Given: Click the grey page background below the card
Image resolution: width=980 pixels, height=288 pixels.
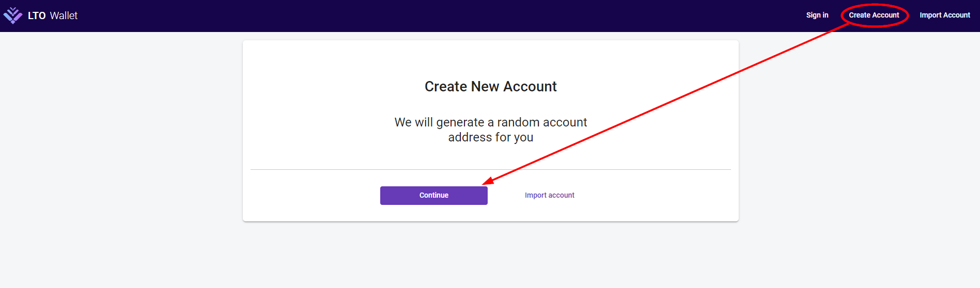Looking at the screenshot, I should coord(490,255).
